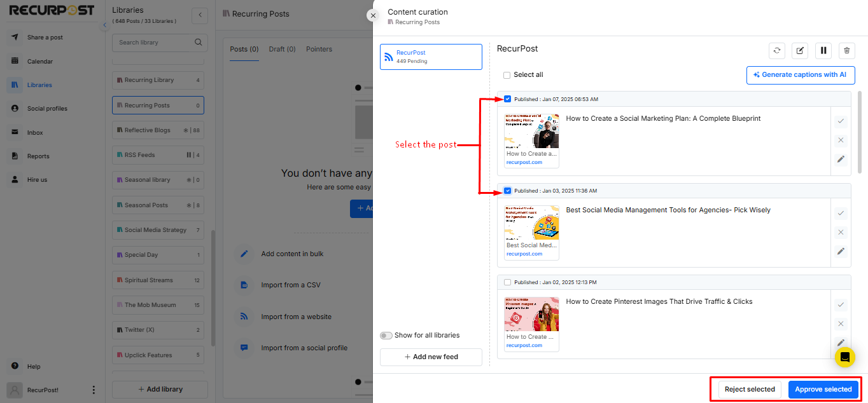Select the Recurring Posts library

point(158,106)
